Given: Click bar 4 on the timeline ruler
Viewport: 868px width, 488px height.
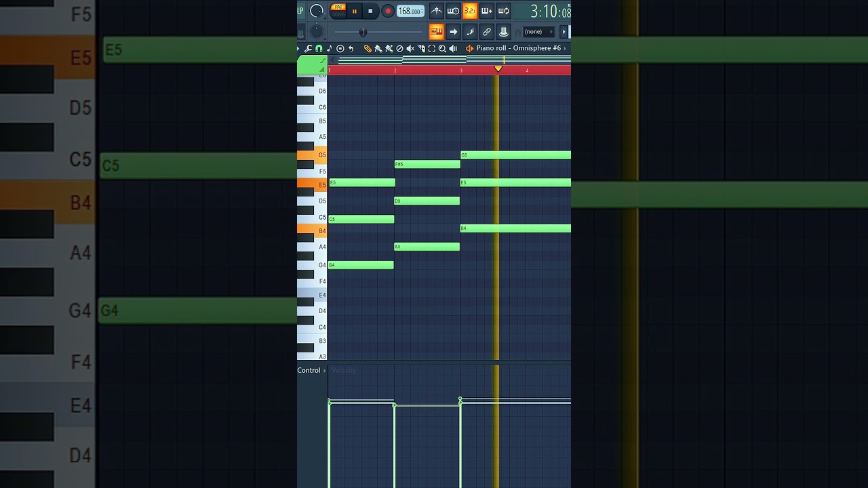Looking at the screenshot, I should [x=527, y=70].
